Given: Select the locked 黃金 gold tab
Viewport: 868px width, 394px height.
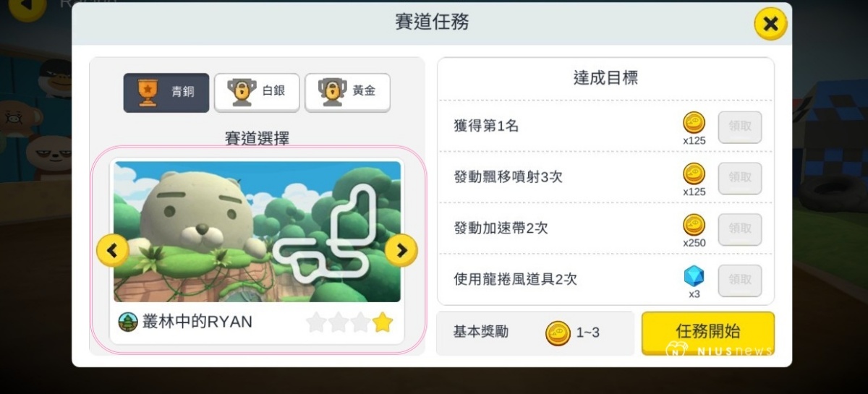Looking at the screenshot, I should 347,93.
